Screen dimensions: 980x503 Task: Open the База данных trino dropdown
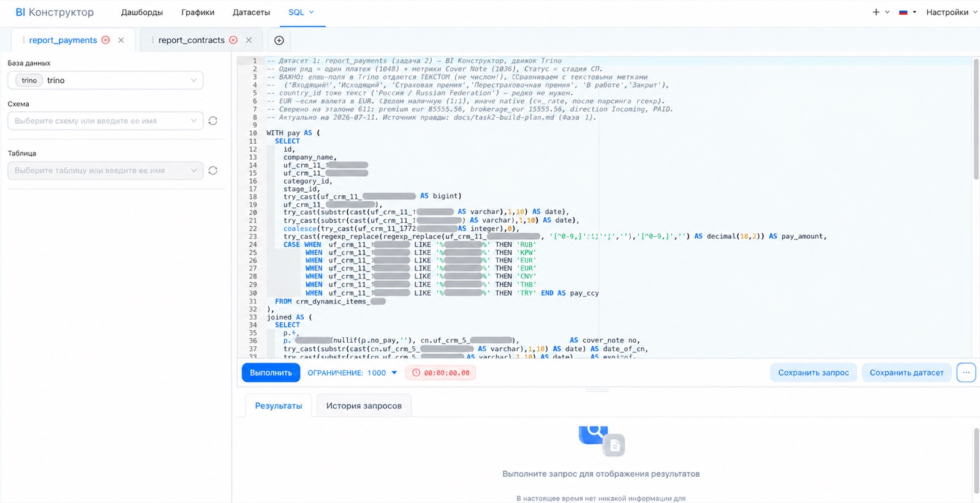click(105, 80)
